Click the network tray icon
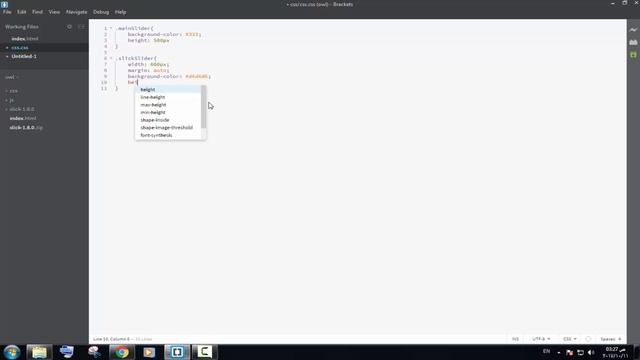 point(580,352)
